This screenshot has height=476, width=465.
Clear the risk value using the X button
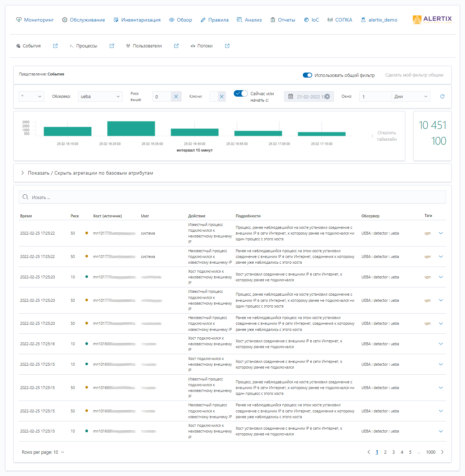click(x=176, y=96)
